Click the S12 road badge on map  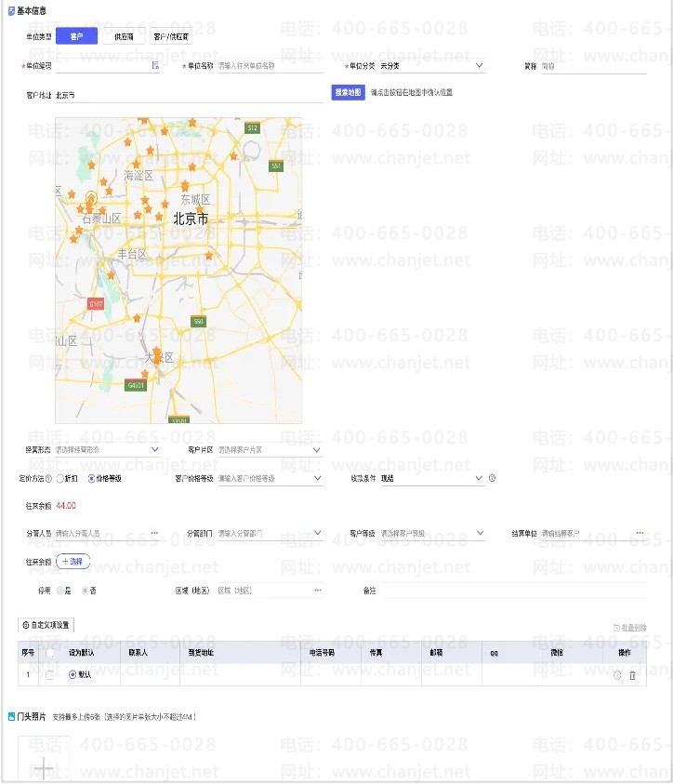[x=252, y=128]
